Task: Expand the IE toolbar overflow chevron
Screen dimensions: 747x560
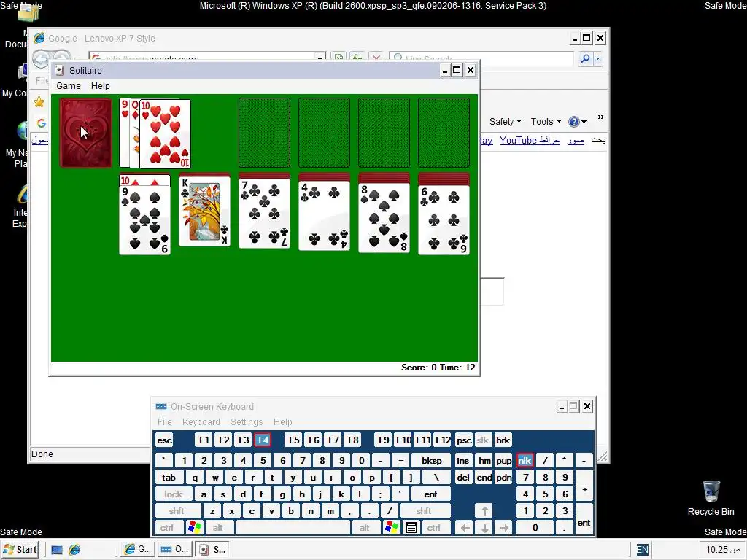Action: pyautogui.click(x=601, y=117)
